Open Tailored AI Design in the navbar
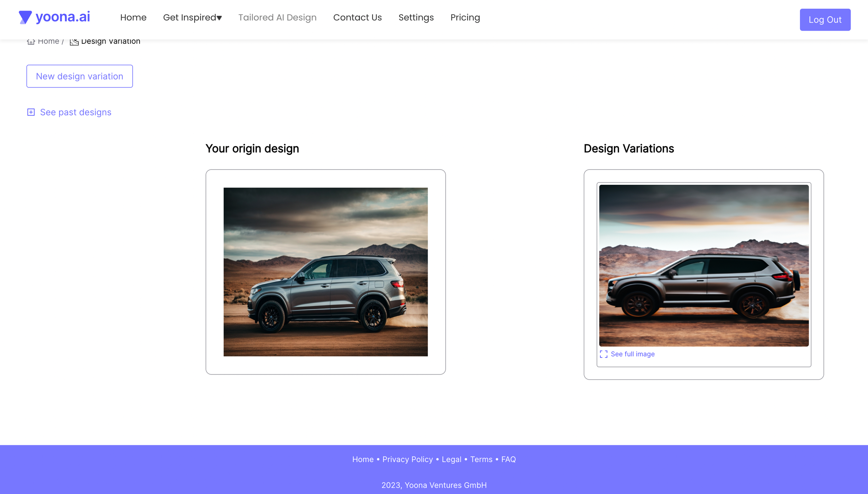The width and height of the screenshot is (868, 494). pos(277,17)
